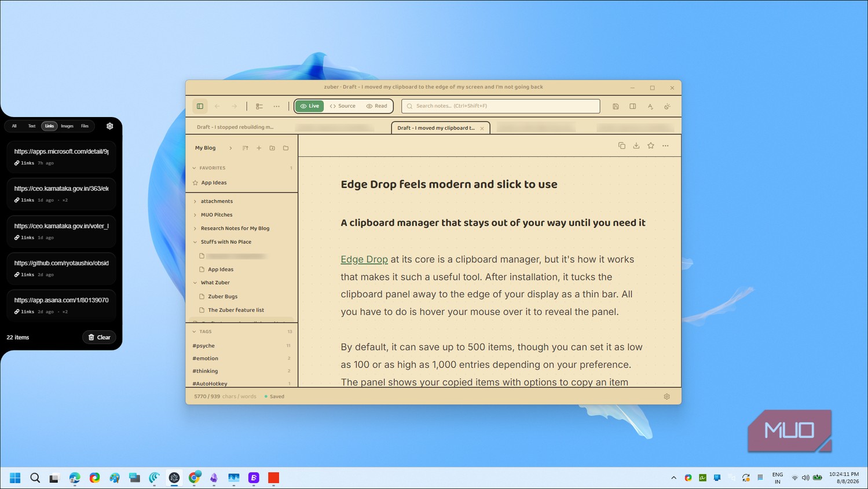Collapse the FAVORITES section
Image resolution: width=868 pixels, height=489 pixels.
pyautogui.click(x=195, y=168)
